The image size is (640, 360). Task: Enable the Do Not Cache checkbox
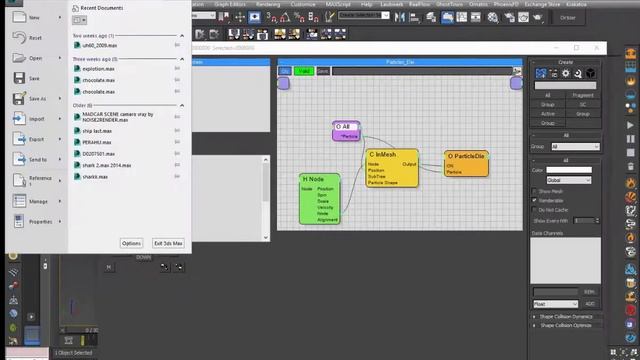pyautogui.click(x=534, y=210)
